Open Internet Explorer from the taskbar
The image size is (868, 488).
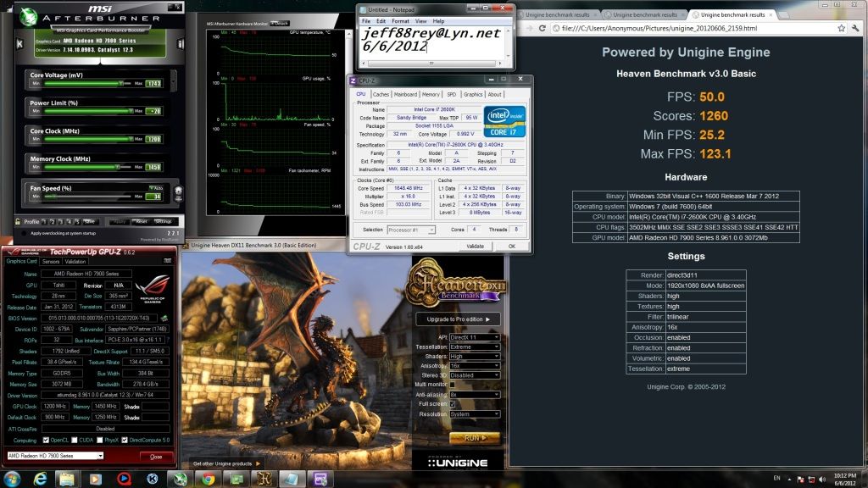point(40,478)
